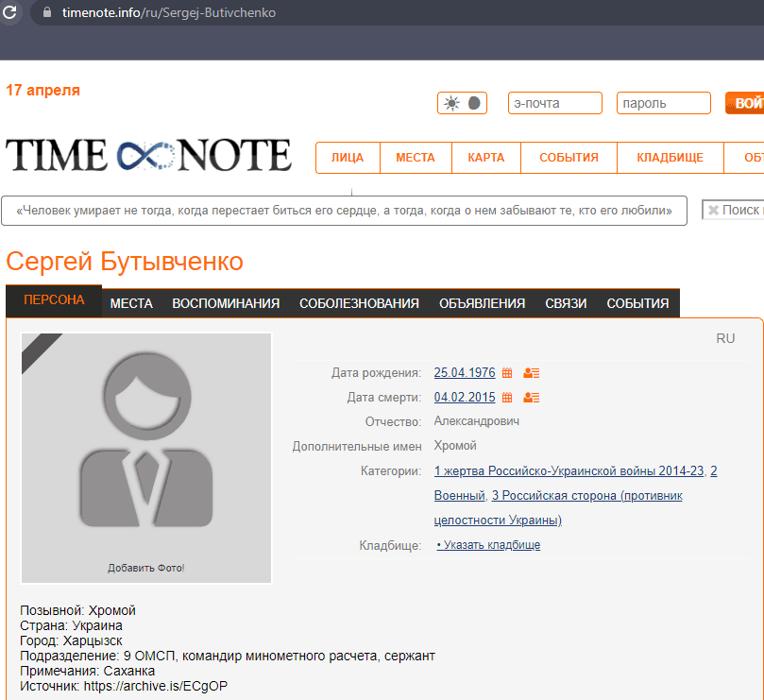Image resolution: width=764 pixels, height=700 pixels.
Task: Open the Timenote logo home link
Action: (148, 156)
